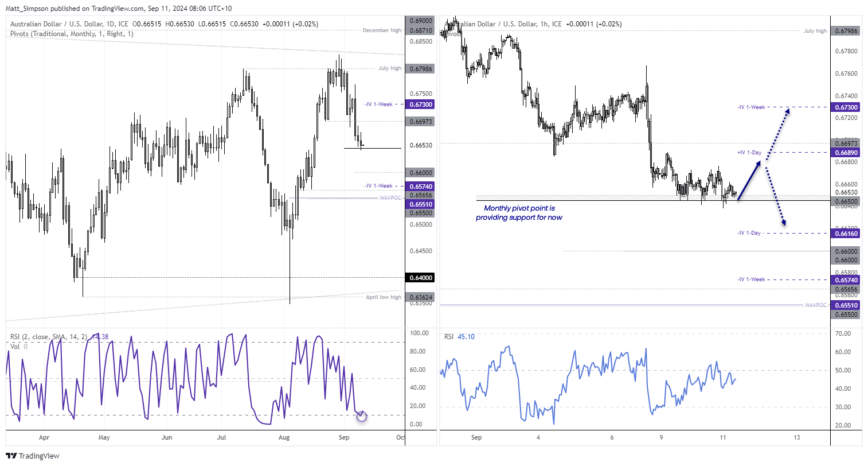This screenshot has width=868, height=466.
Task: Click the 0.67986 price label on daily axis
Action: [421, 69]
